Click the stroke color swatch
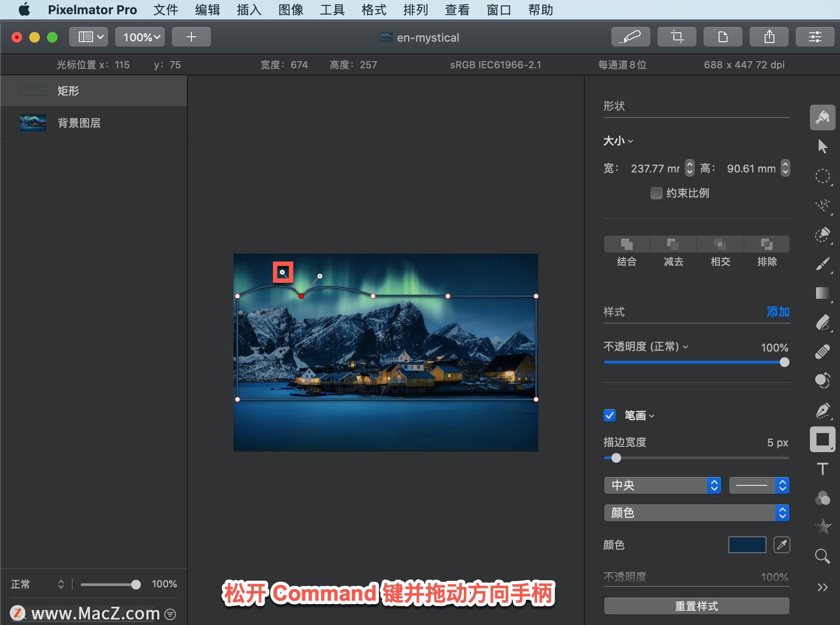This screenshot has width=840, height=625. 747,545
